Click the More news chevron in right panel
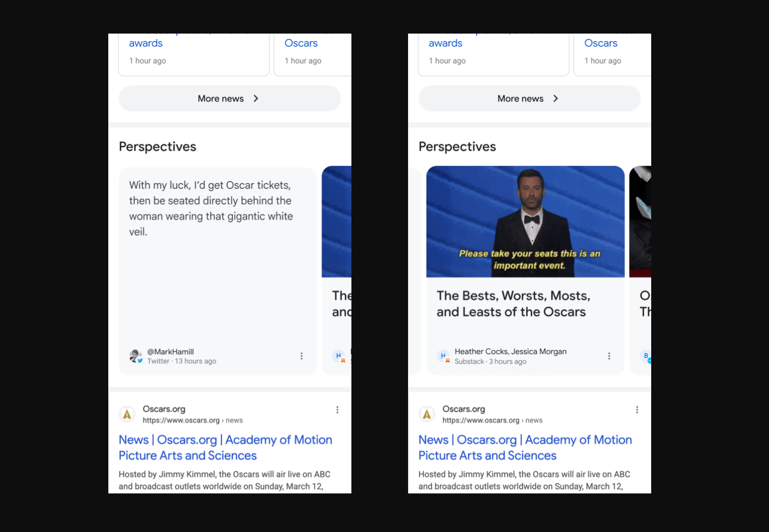 [x=555, y=99]
